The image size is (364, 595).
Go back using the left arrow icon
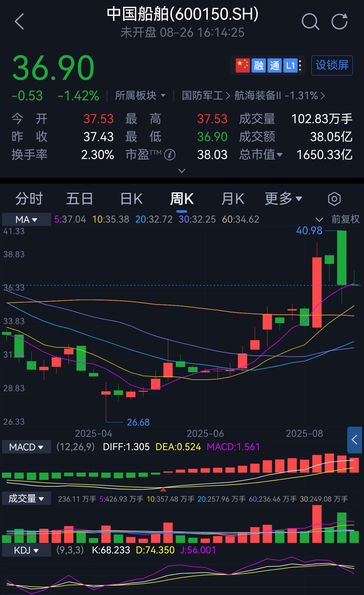[19, 22]
